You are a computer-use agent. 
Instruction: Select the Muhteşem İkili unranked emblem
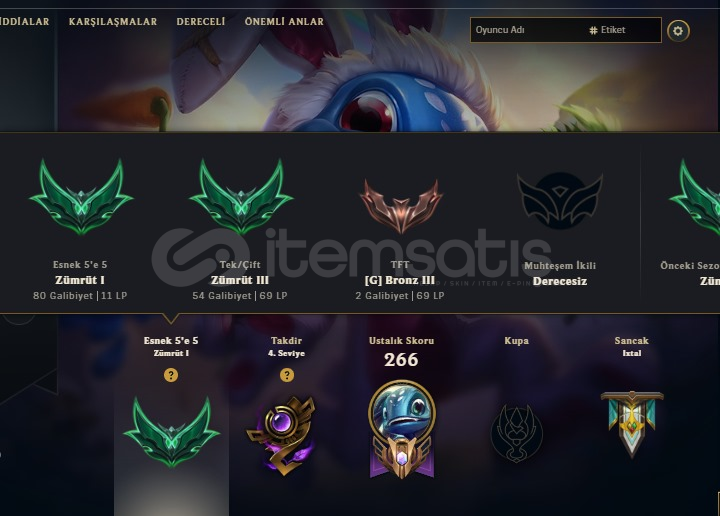click(x=560, y=201)
